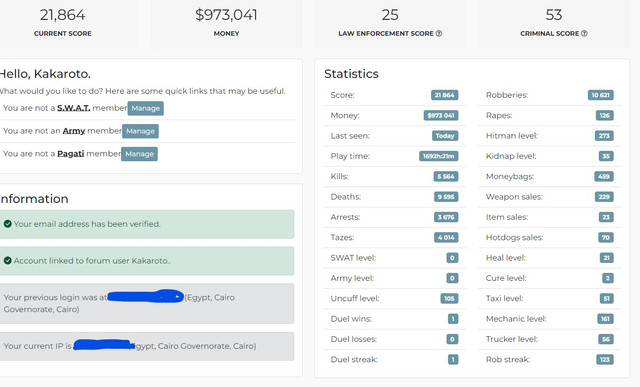Click the Robberies badge 10 621

coord(600,95)
